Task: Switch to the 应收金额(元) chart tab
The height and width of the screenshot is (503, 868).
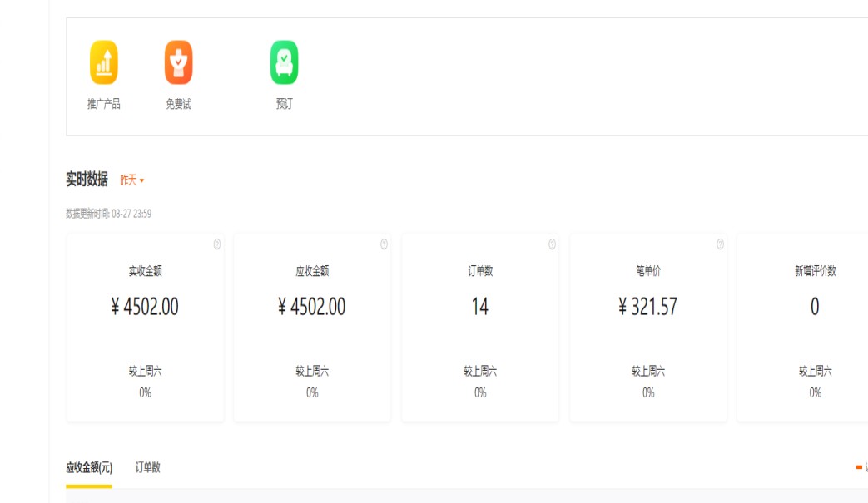Action: pos(89,467)
